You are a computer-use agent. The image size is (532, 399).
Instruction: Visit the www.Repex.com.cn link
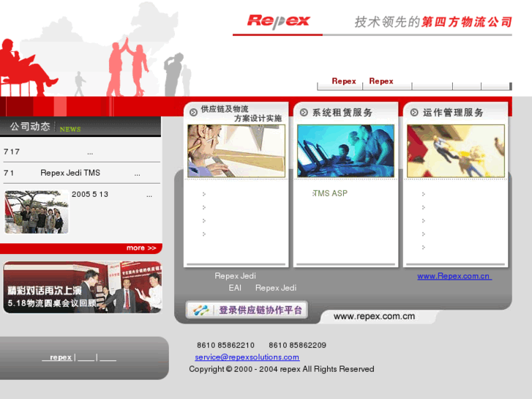tap(454, 276)
